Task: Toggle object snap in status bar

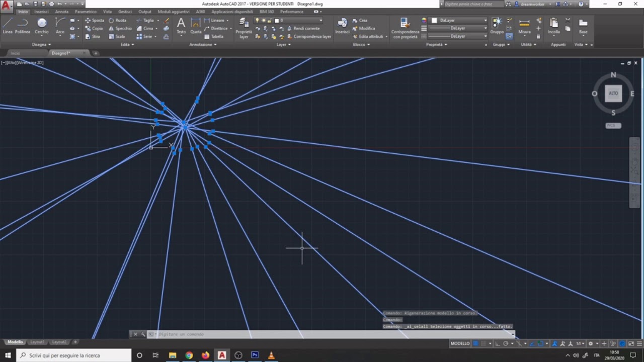Action: tap(540, 343)
